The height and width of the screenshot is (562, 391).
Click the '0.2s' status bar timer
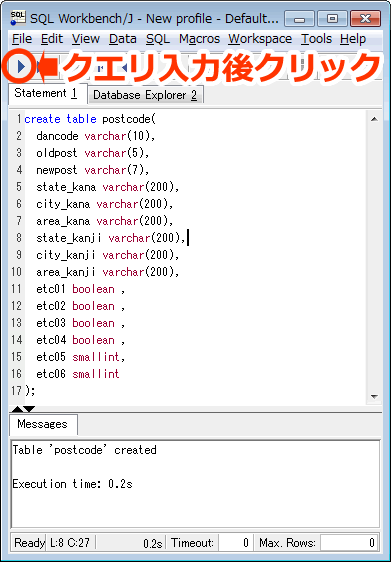pyautogui.click(x=153, y=543)
